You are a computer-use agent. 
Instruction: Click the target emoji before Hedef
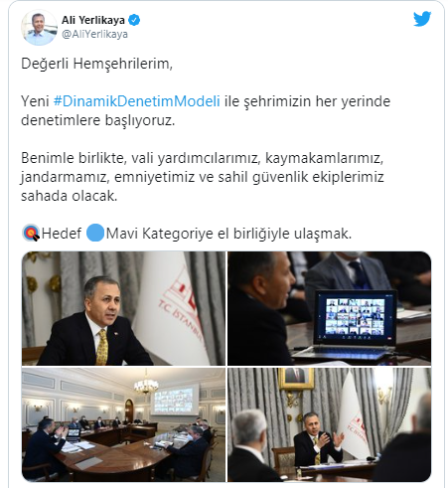[x=31, y=234]
